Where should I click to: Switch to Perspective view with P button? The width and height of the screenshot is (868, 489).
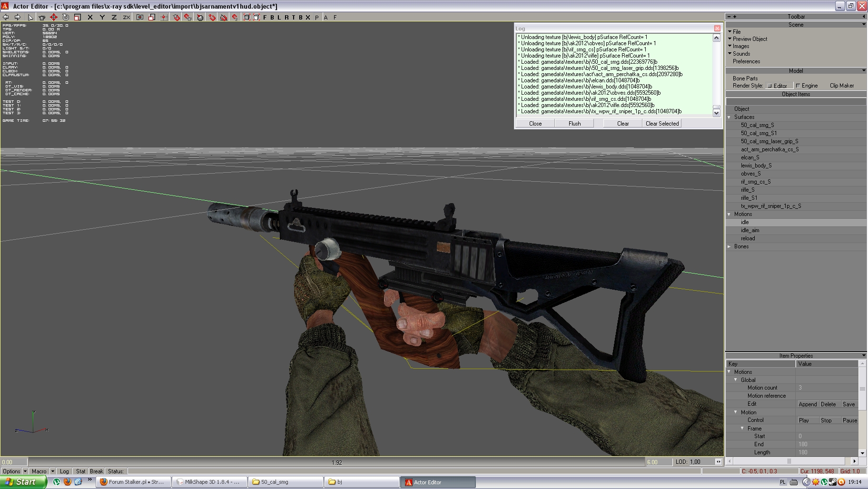pyautogui.click(x=316, y=17)
